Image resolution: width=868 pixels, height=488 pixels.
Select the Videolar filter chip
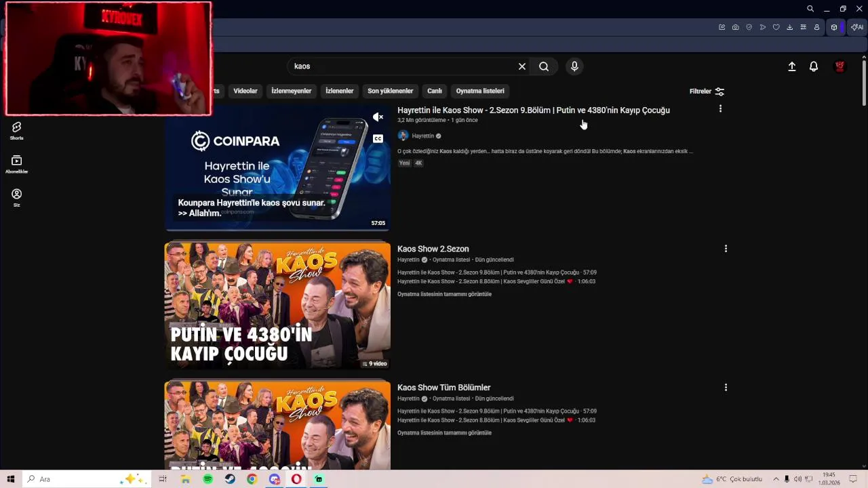coord(245,91)
